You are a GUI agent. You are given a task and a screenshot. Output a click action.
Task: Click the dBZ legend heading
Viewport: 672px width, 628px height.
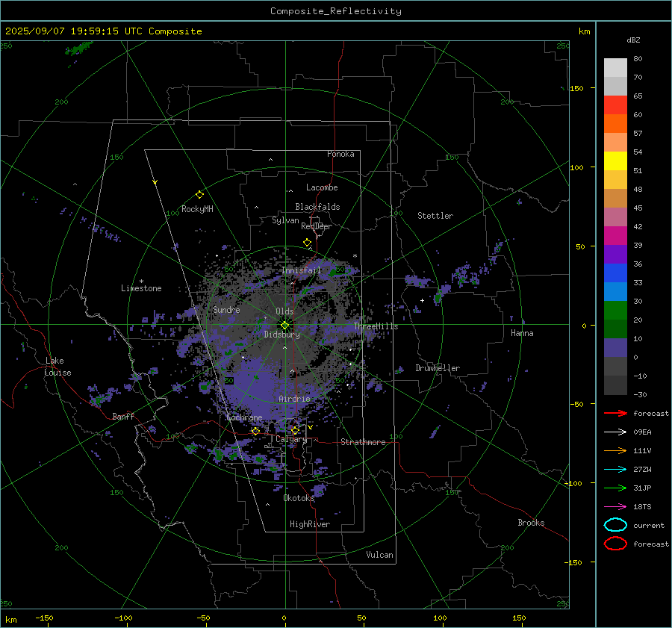click(x=633, y=40)
